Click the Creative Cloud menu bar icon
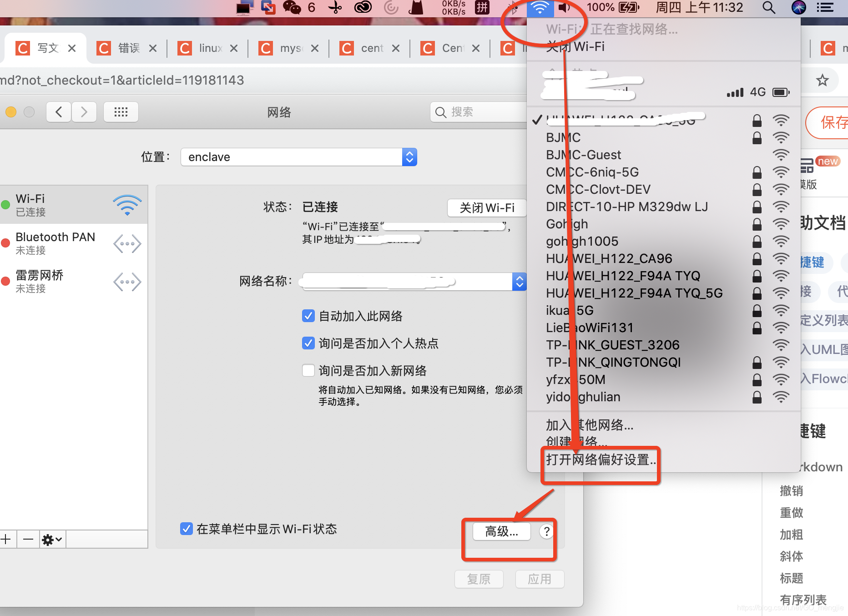848x616 pixels. point(363,8)
